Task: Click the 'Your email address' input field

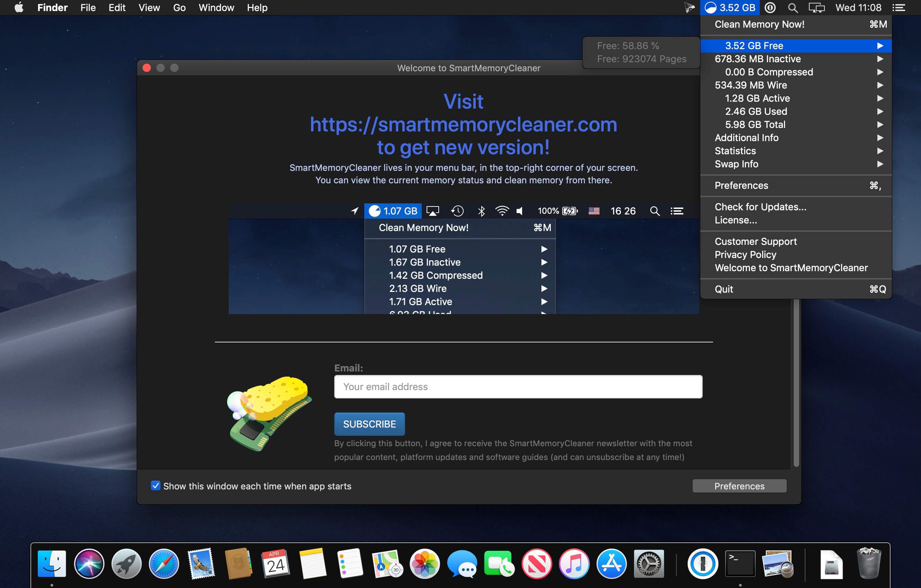Action: pyautogui.click(x=518, y=386)
